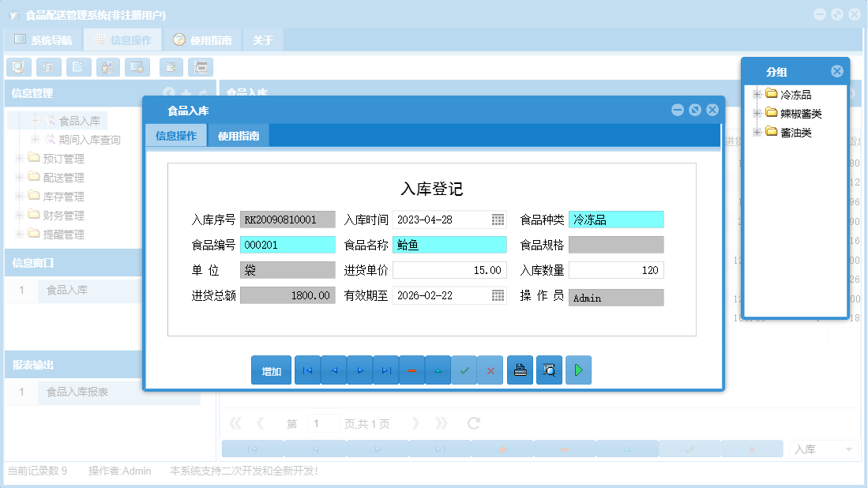868x488 pixels.
Task: Expand the 冷冻品 group folder
Action: point(756,93)
